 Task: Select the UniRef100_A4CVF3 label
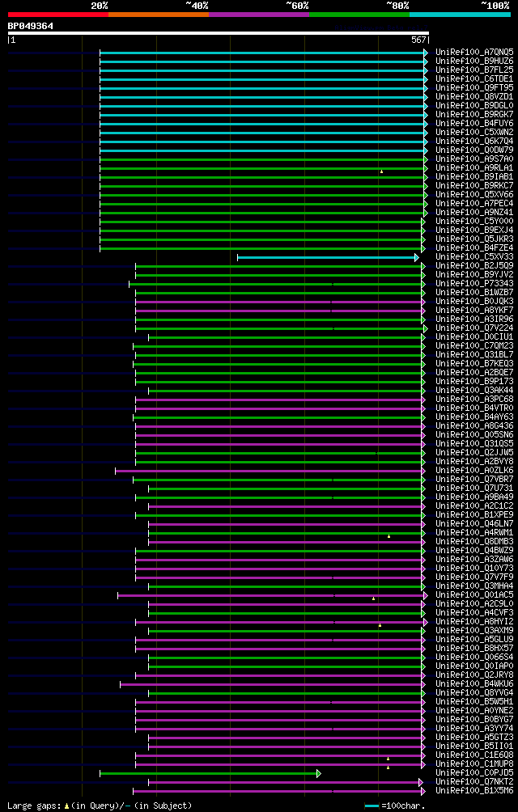click(x=474, y=613)
